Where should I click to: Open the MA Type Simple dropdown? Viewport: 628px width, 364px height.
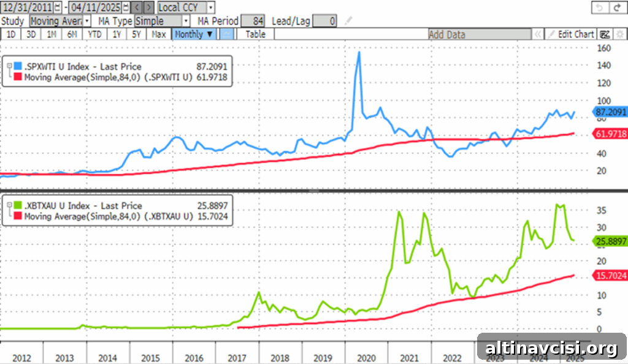coord(162,21)
